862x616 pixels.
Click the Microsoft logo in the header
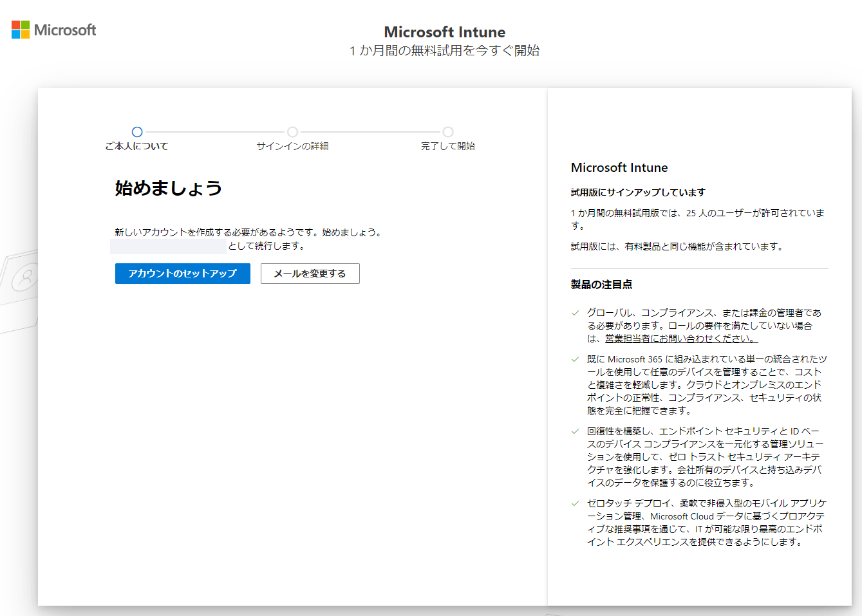[x=53, y=30]
